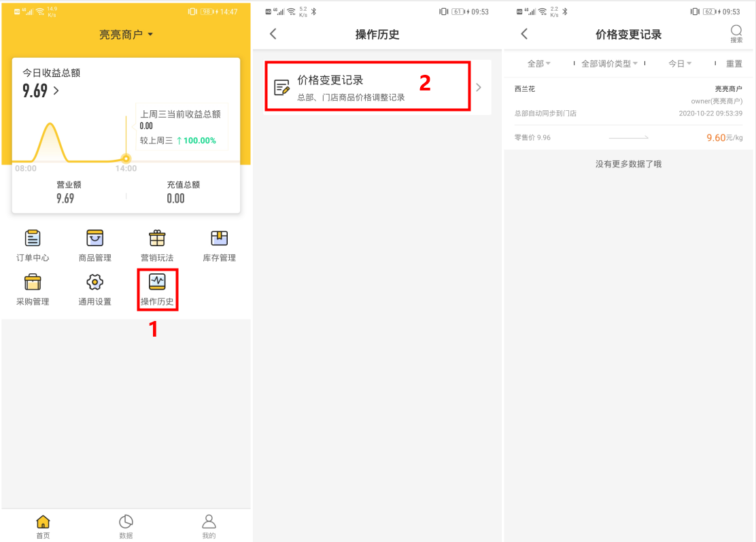
Task: Go back from 操作历史 screen
Action: tap(273, 34)
